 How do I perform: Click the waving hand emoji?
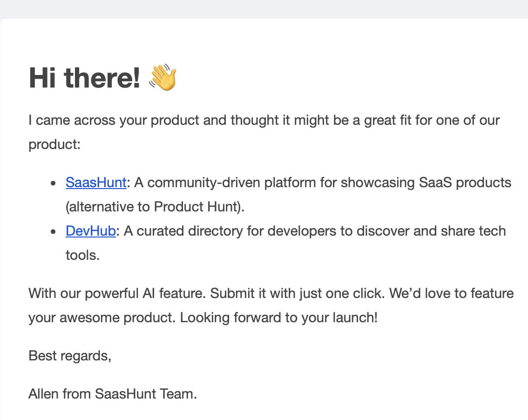click(x=162, y=78)
